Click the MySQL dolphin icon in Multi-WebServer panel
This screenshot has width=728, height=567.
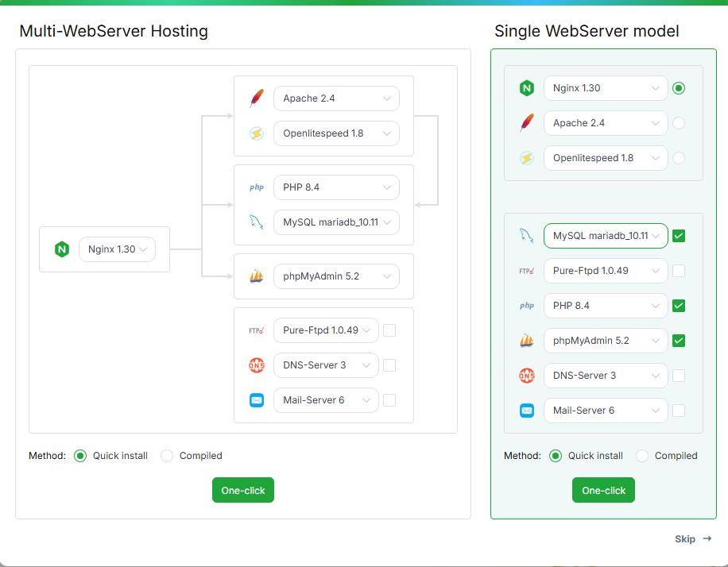(x=257, y=222)
